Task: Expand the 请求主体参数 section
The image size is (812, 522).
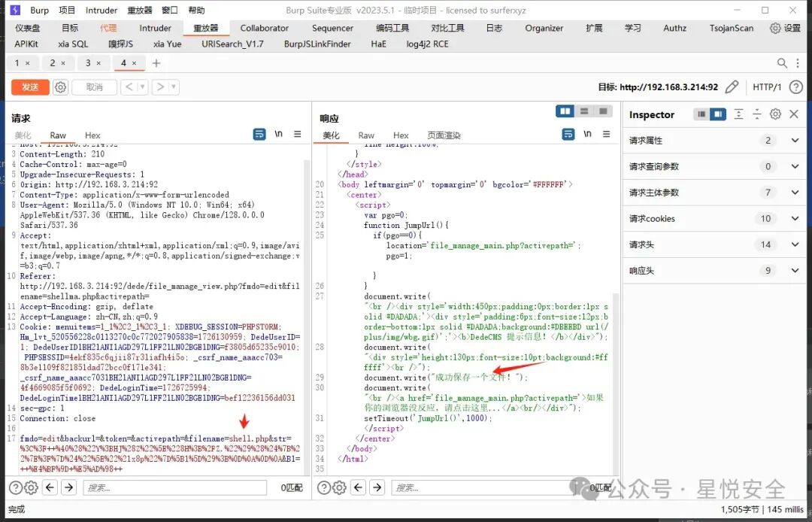Action: pyautogui.click(x=795, y=192)
